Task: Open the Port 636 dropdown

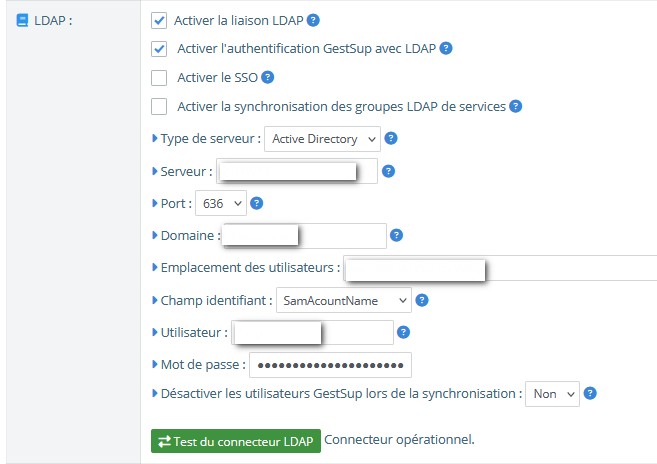Action: [221, 203]
